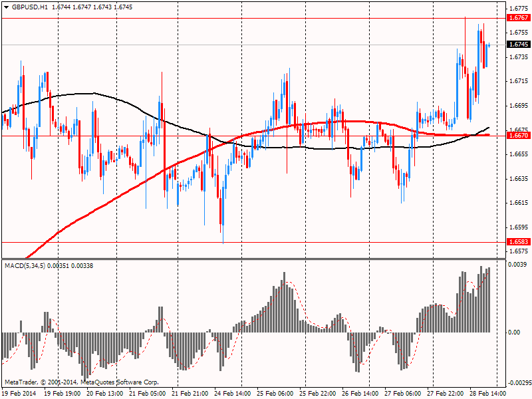The width and height of the screenshot is (532, 399).
Task: Select the OHLC values 1.6744 1.6747 1.6743 1.6745
Action: pyautogui.click(x=92, y=7)
